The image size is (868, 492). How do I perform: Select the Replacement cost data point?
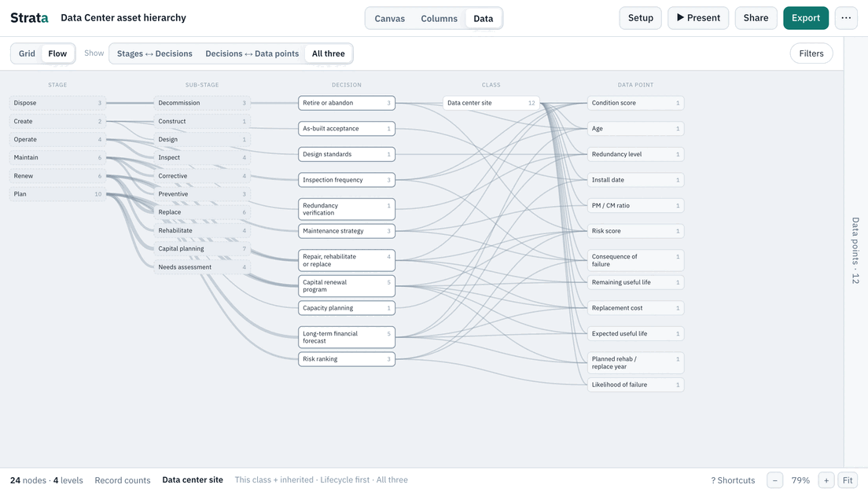tap(635, 308)
